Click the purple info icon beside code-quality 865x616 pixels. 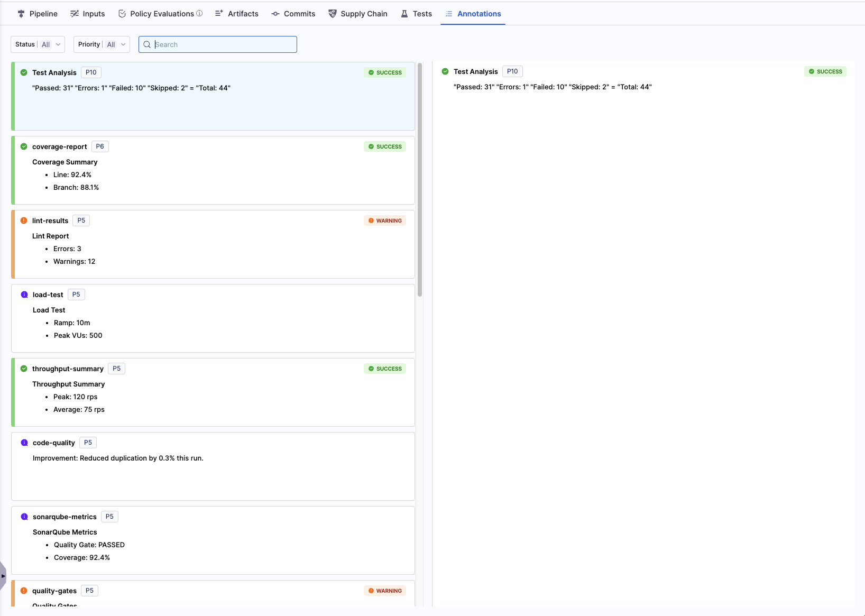(24, 443)
